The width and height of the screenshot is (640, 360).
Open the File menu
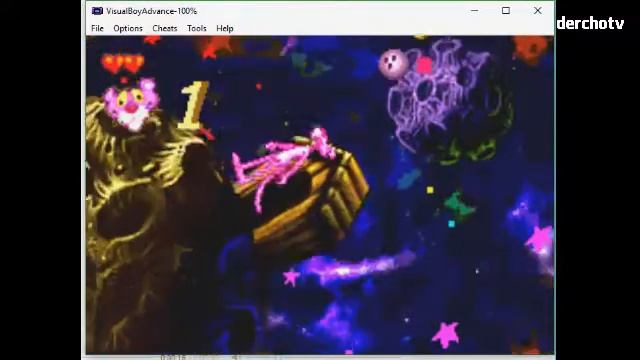pyautogui.click(x=97, y=28)
